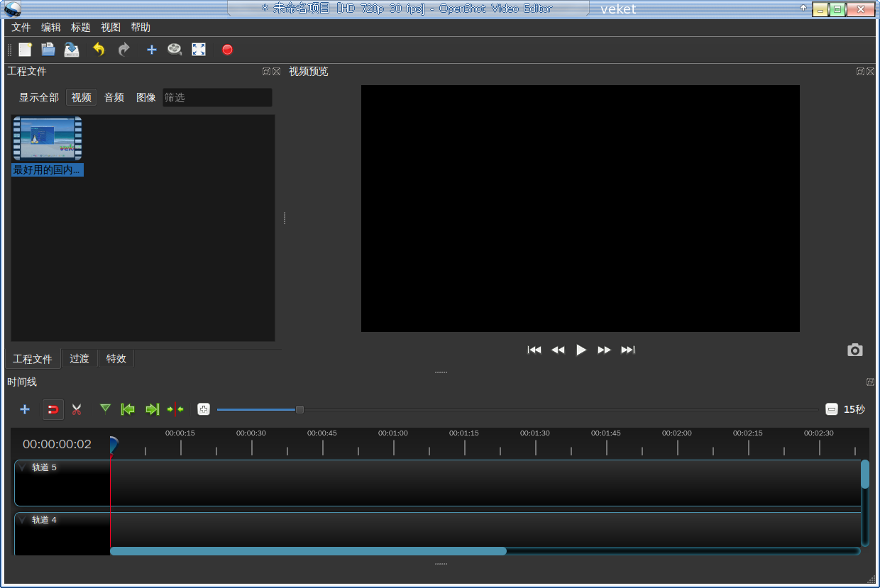880x588 pixels.
Task: Open the 编辑 menu
Action: pos(51,28)
